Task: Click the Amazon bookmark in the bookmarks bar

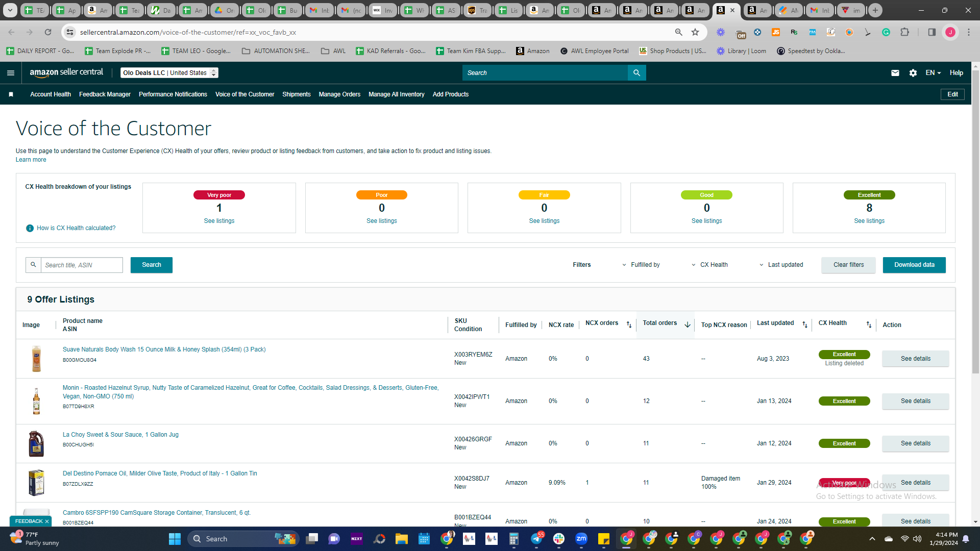Action: coord(533,51)
